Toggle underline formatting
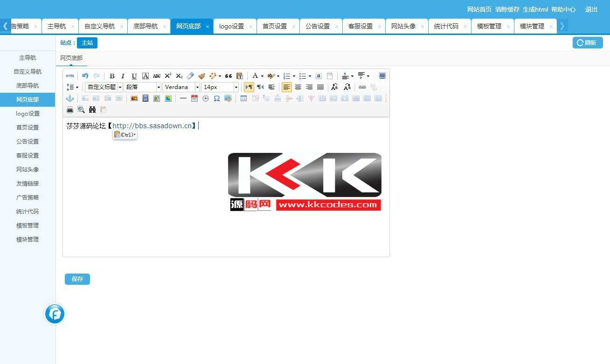610x364 pixels. click(134, 76)
